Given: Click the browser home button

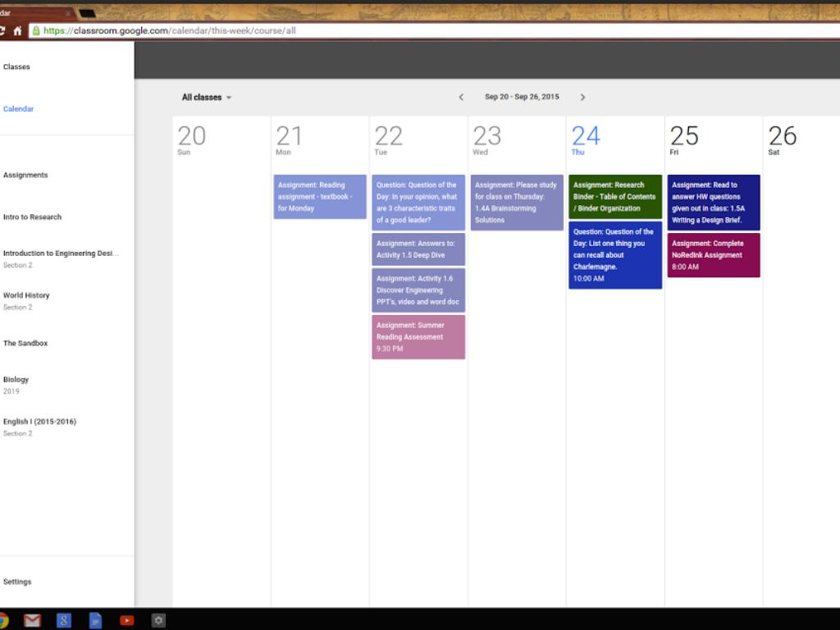Looking at the screenshot, I should click(17, 31).
